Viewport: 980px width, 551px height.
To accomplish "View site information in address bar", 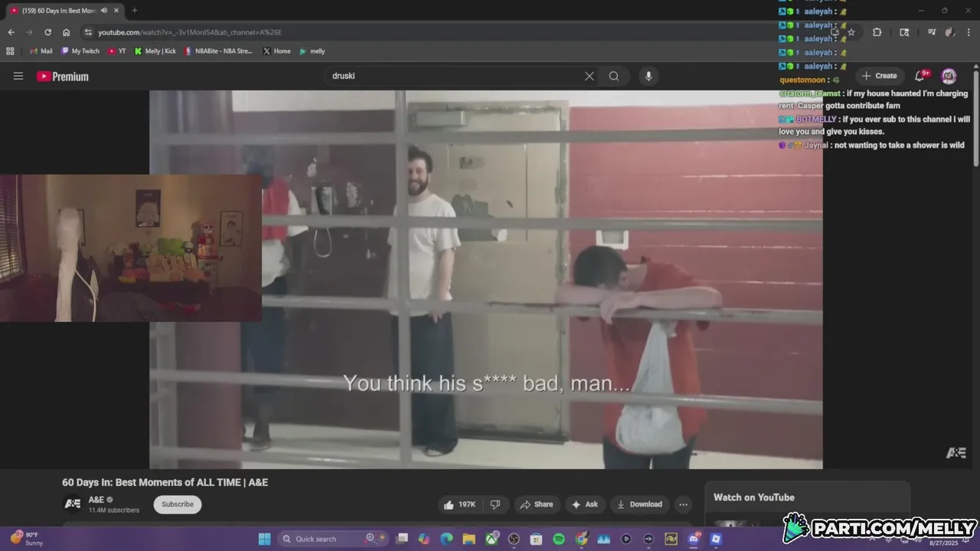I will click(x=88, y=32).
